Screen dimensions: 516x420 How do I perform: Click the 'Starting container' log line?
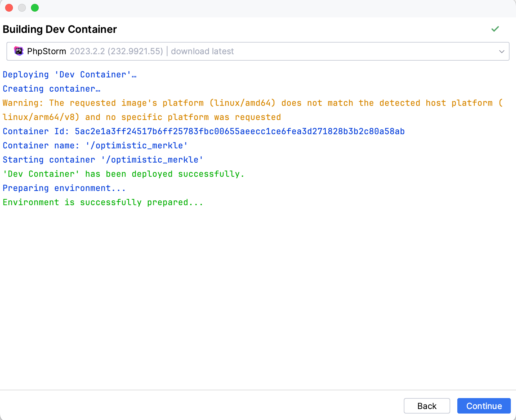(103, 160)
